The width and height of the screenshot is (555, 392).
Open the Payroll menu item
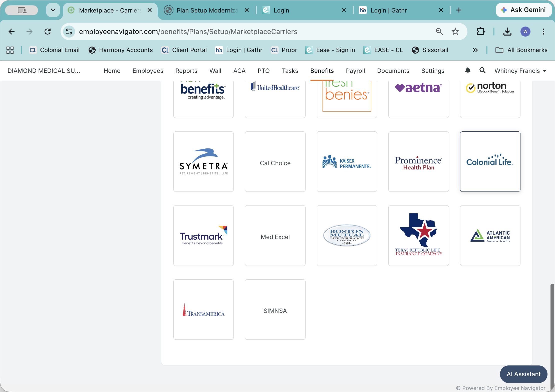pyautogui.click(x=355, y=71)
